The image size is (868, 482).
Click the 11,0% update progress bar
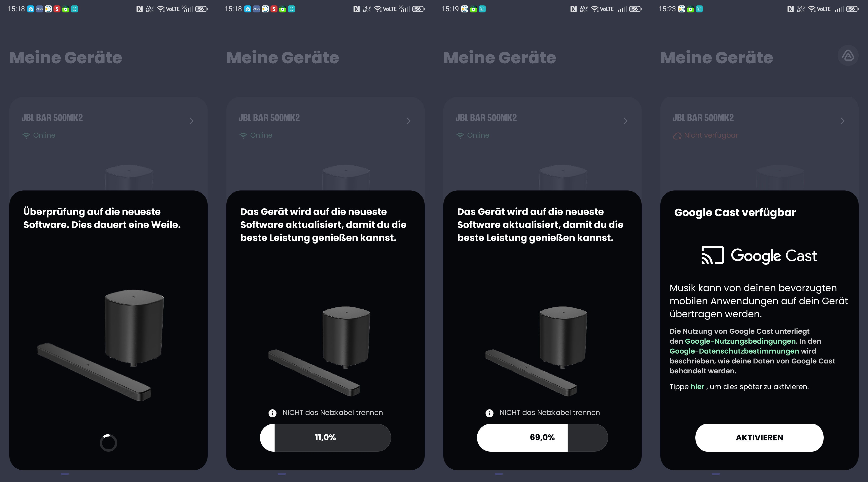(x=325, y=437)
